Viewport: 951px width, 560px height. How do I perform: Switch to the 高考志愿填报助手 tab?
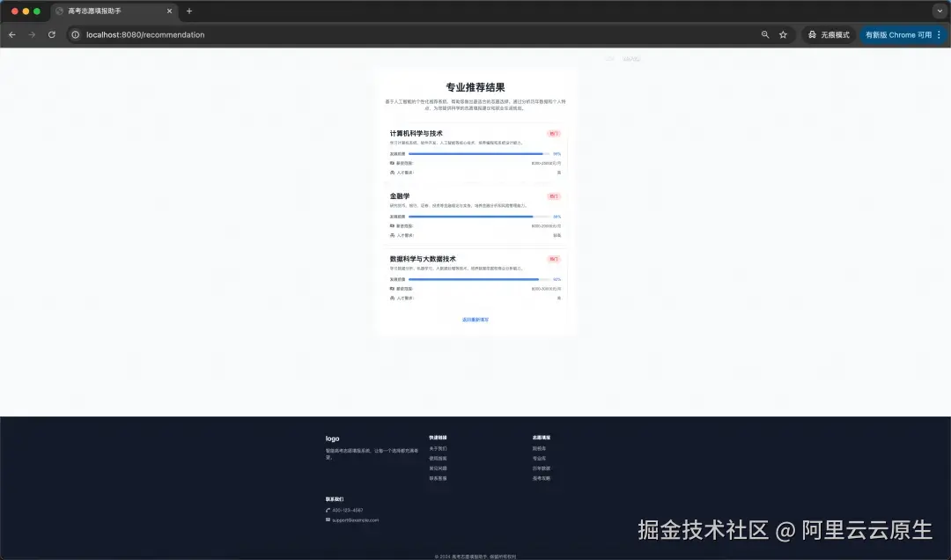click(x=106, y=11)
